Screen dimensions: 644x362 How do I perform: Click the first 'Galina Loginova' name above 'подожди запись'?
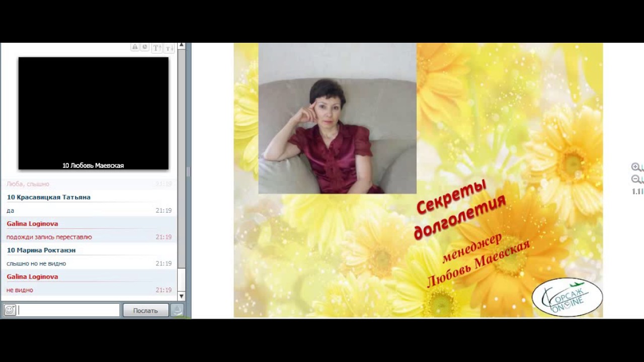pyautogui.click(x=32, y=224)
